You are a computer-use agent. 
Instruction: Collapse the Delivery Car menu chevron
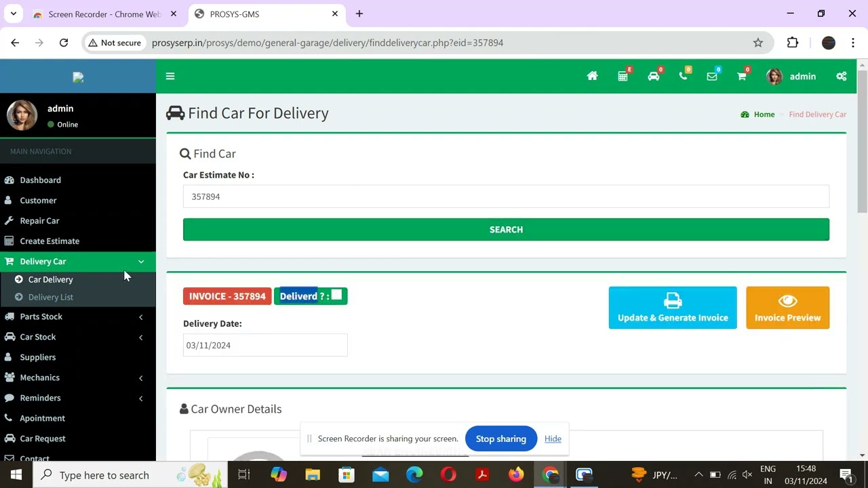tap(141, 262)
